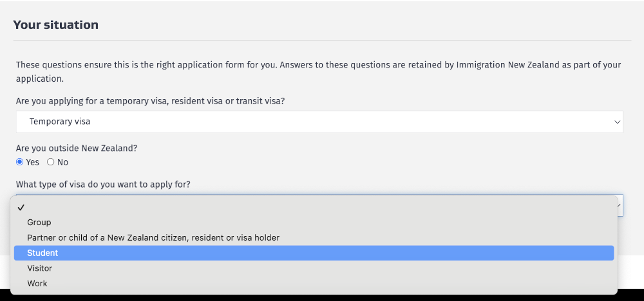
Task: Click the intro paragraph about Immigration New Zealand
Action: coord(309,71)
